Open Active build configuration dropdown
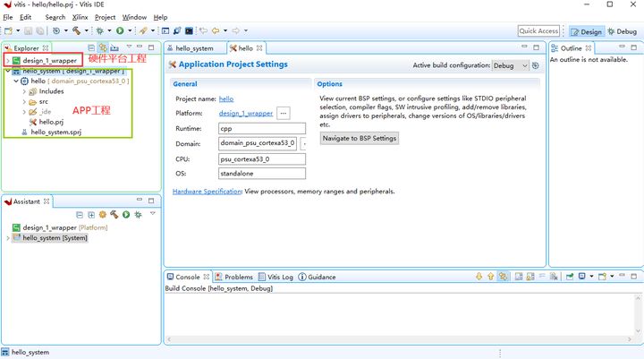644x359 pixels. click(x=510, y=65)
